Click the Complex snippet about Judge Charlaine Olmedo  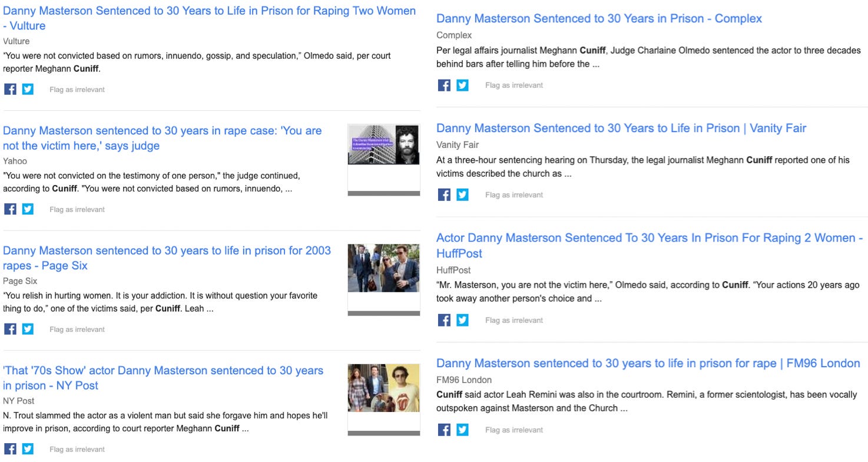648,57
